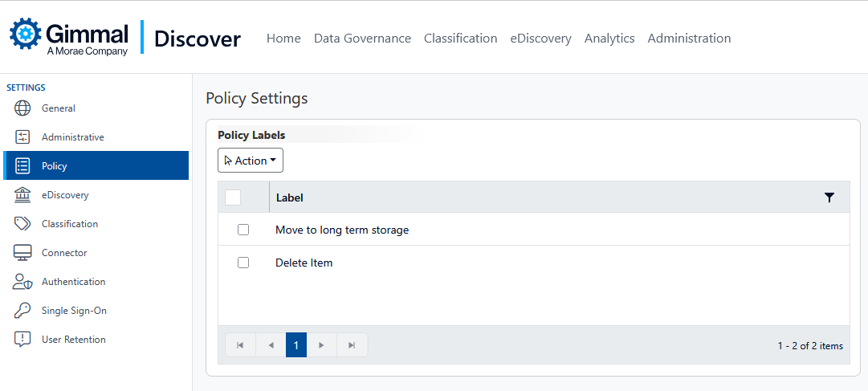Screen dimensions: 868x391
Task: Toggle the select-all checkbox in header
Action: pyautogui.click(x=233, y=198)
